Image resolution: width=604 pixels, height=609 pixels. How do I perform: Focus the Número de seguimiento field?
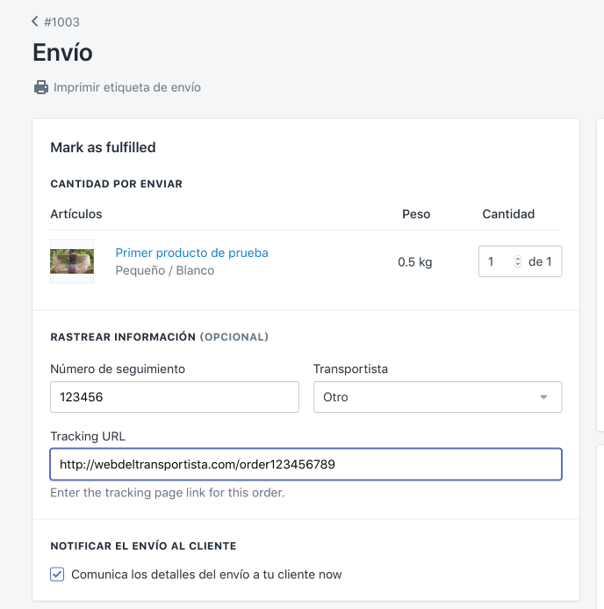(x=174, y=397)
